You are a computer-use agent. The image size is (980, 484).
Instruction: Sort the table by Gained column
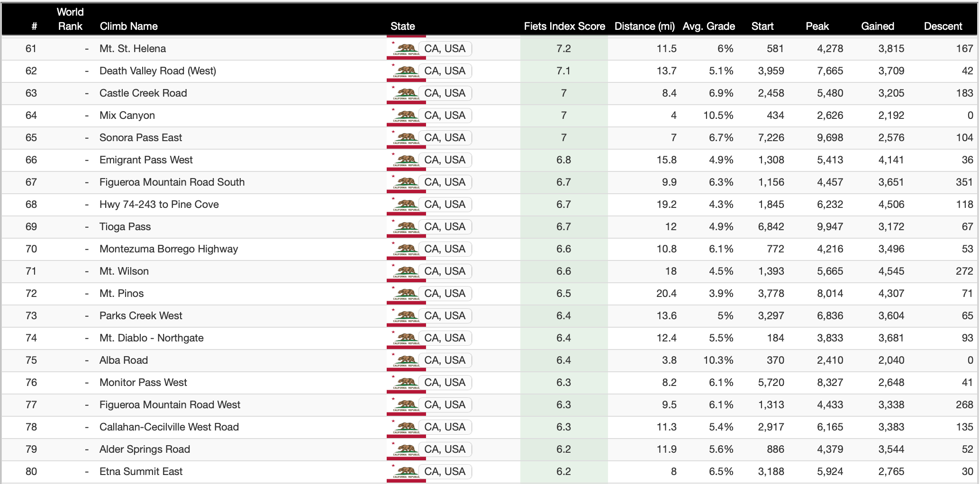point(877,26)
